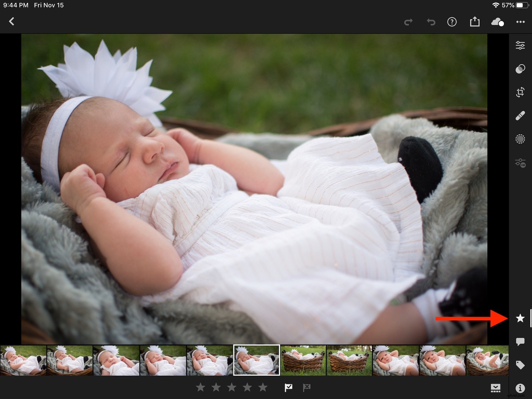The height and width of the screenshot is (399, 532).
Task: Open the Edit adjustments panel
Action: [x=520, y=45]
